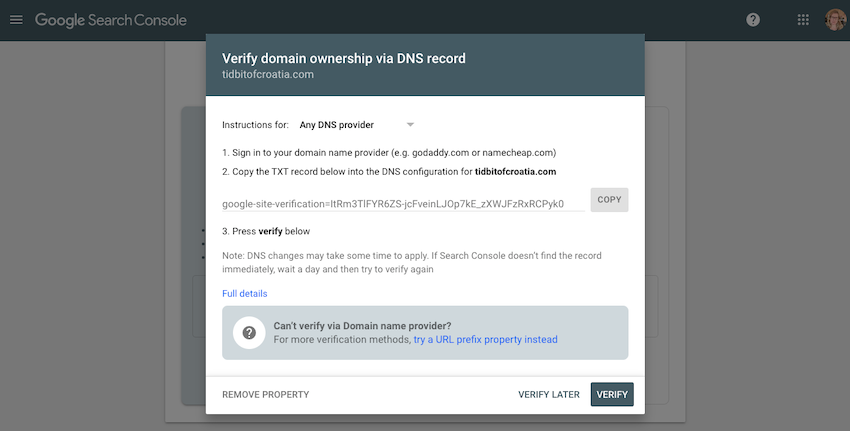Open the Full details link
The image size is (850, 431).
[244, 293]
